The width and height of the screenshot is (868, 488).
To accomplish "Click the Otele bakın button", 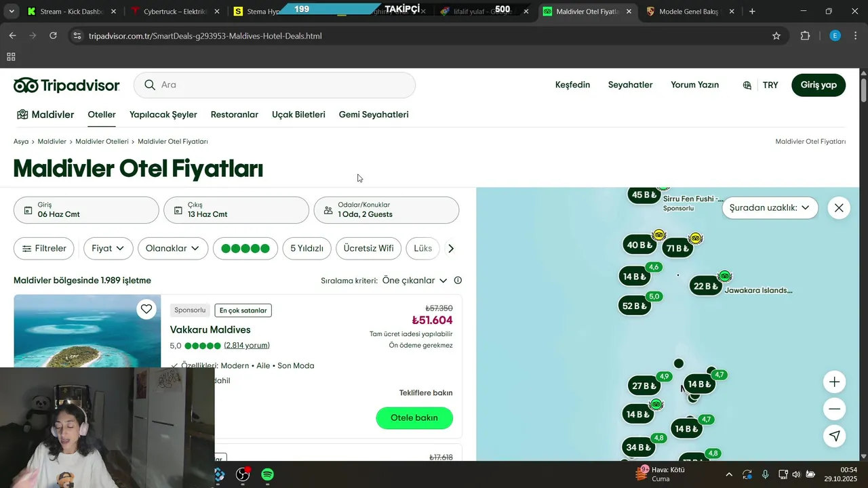I will (x=414, y=418).
